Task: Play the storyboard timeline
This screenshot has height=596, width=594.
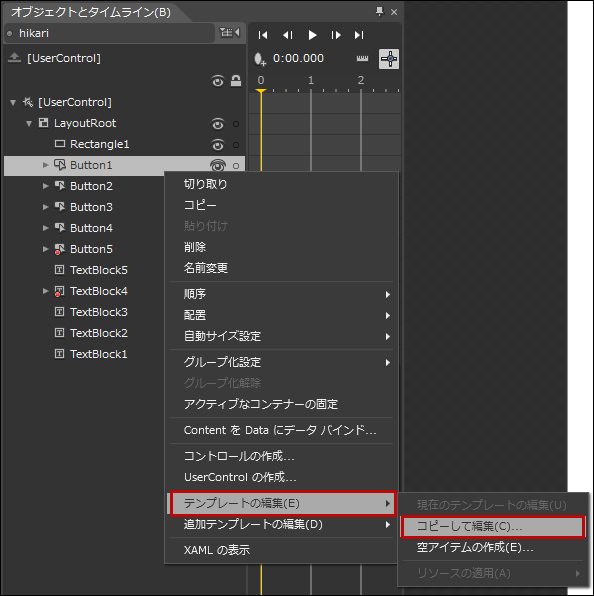Action: tap(312, 35)
